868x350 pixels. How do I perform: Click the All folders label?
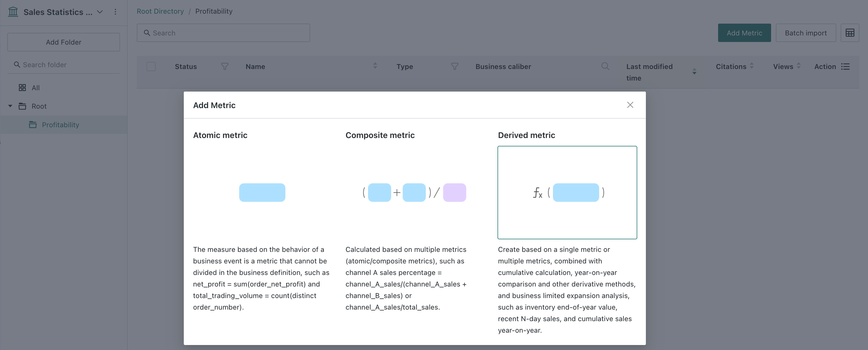(x=35, y=88)
